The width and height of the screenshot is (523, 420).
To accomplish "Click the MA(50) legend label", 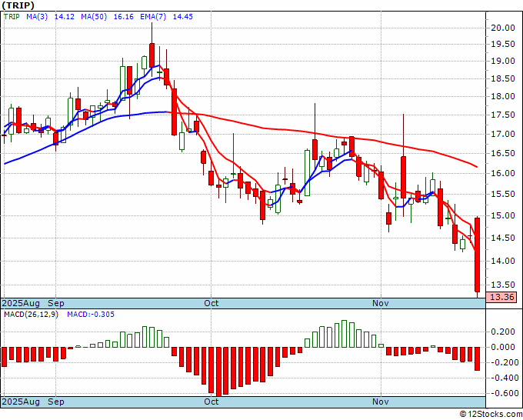I will (94, 16).
